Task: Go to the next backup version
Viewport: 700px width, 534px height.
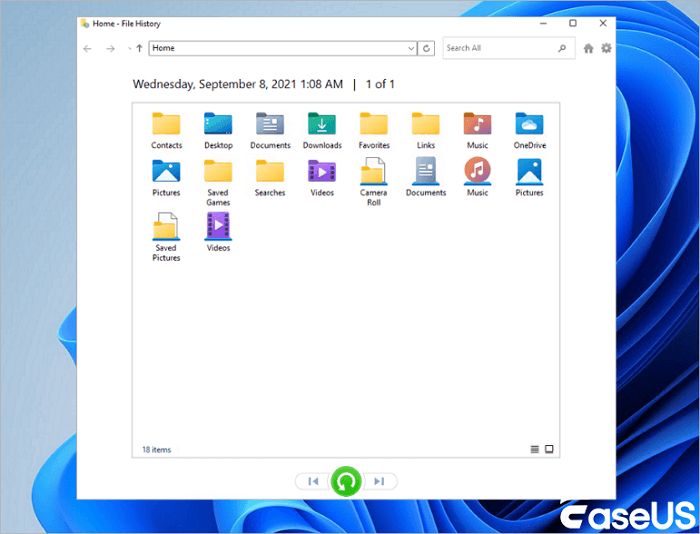Action: (x=379, y=481)
